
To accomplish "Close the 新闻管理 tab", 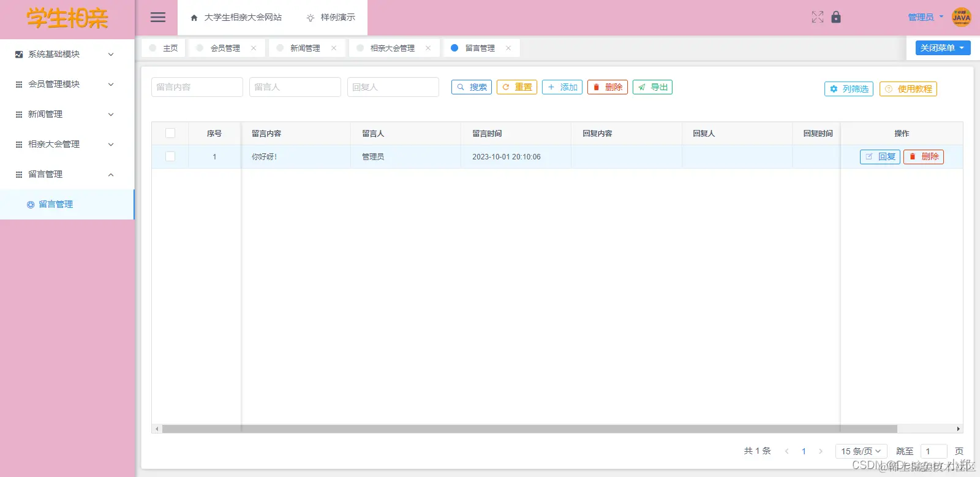I will (334, 48).
